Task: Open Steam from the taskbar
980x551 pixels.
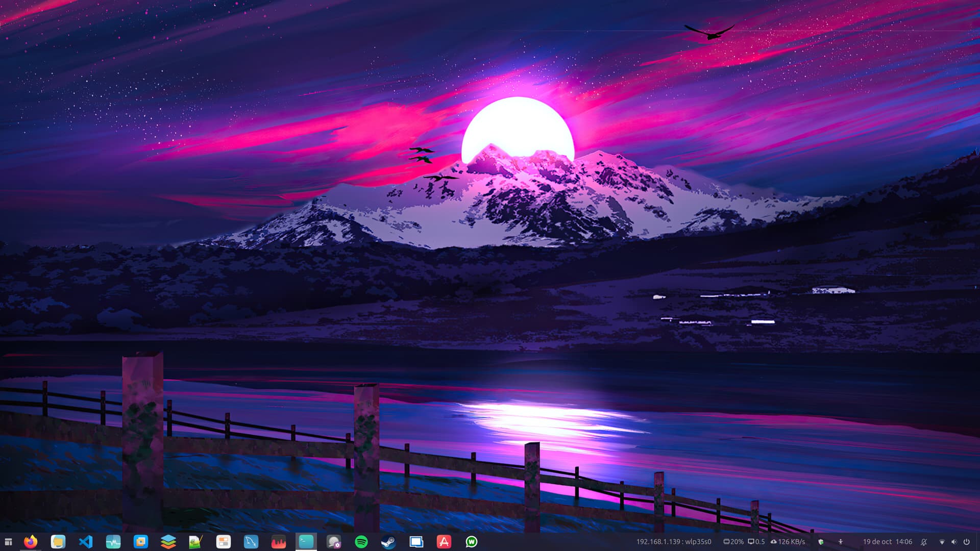Action: [389, 542]
